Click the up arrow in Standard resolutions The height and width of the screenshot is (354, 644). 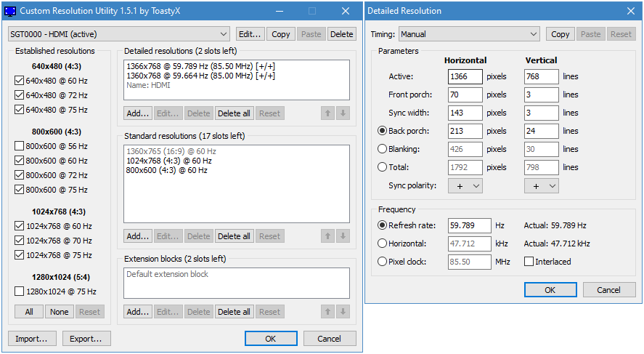coord(327,236)
